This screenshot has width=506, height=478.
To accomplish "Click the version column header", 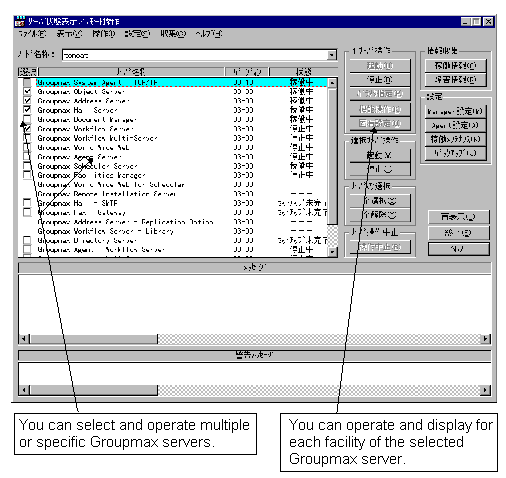I will pos(246,72).
